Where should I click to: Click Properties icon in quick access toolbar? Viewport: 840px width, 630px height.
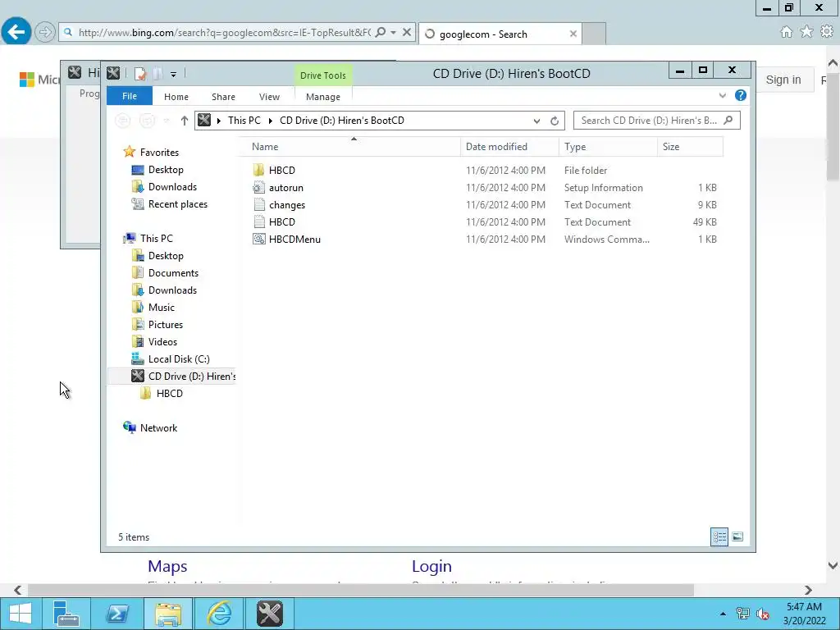(140, 73)
